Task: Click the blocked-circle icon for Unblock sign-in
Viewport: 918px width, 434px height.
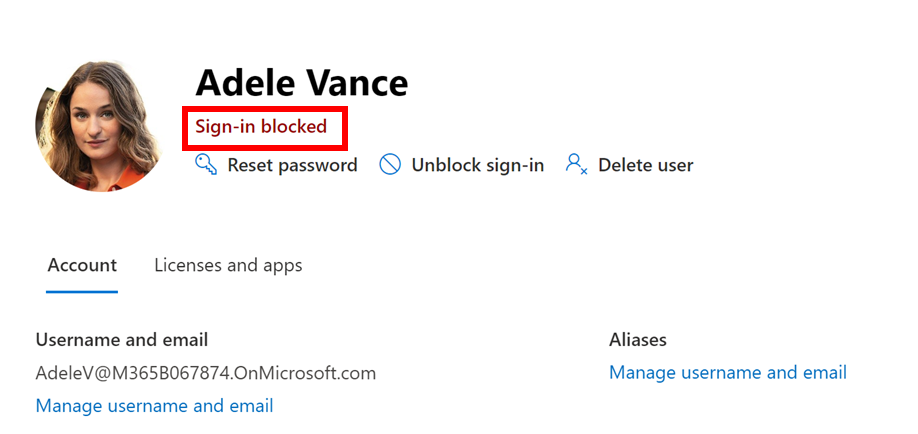Action: (x=390, y=165)
